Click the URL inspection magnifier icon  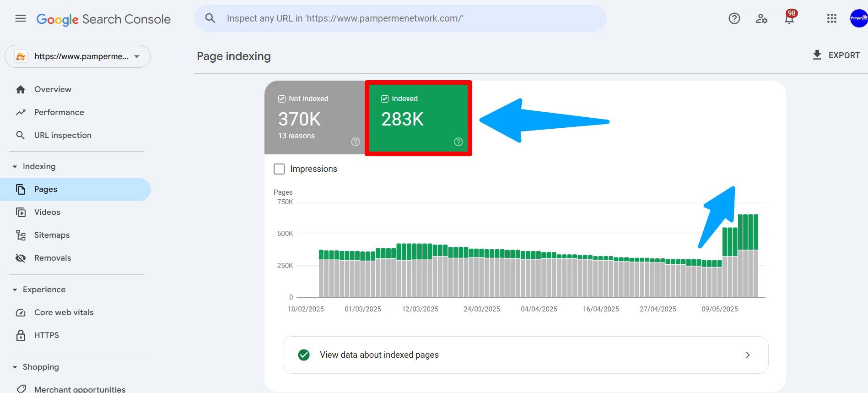point(21,135)
